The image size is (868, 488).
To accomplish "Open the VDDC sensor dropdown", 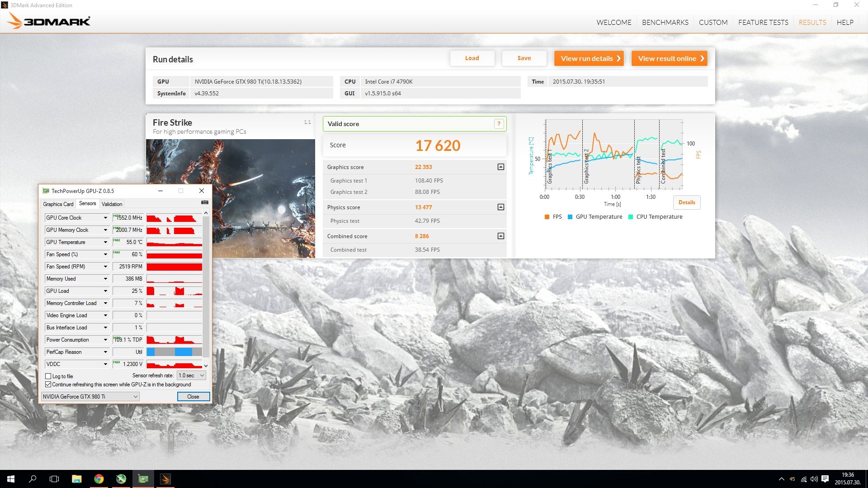I will click(105, 364).
